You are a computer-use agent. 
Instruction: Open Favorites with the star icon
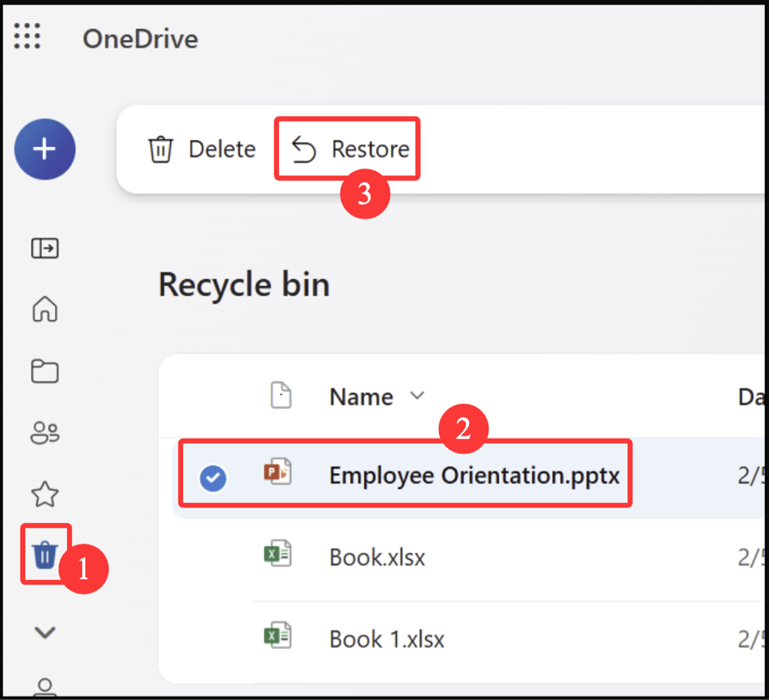click(x=45, y=494)
